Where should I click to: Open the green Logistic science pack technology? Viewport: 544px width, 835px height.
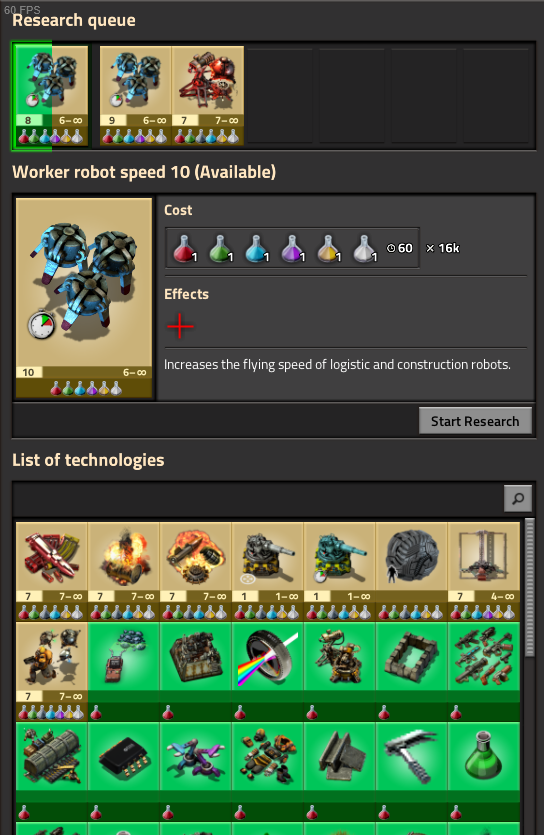click(x=484, y=771)
